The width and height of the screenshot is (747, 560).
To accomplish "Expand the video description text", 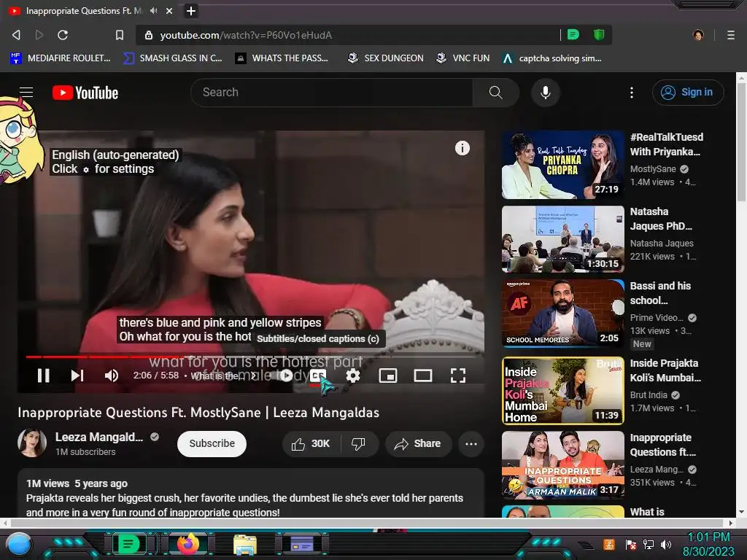I will (251, 494).
